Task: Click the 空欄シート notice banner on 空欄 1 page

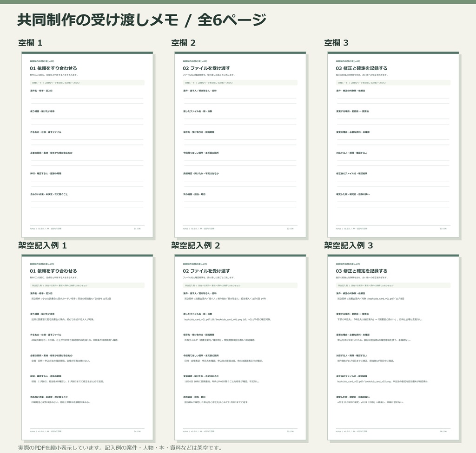Action: tap(87, 83)
